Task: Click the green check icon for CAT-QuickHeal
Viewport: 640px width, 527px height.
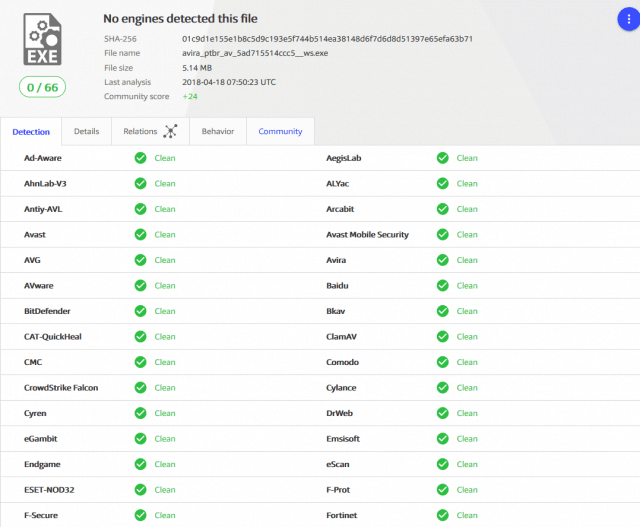Action: [140, 337]
